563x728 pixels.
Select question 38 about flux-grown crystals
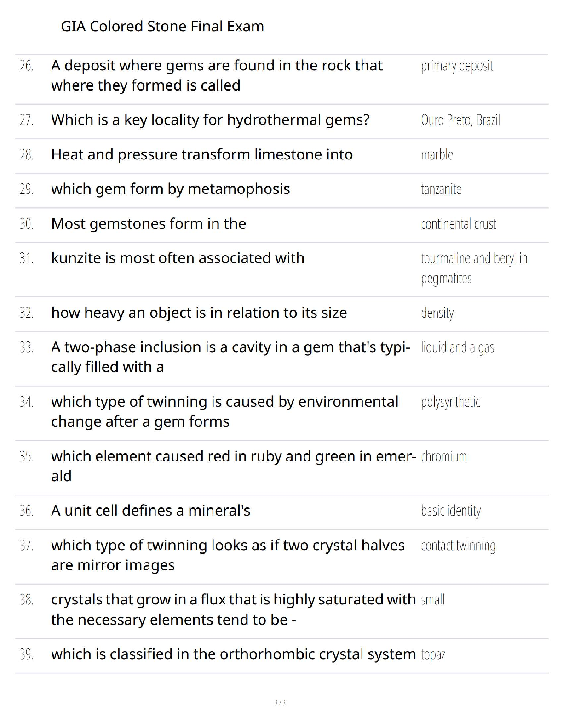pyautogui.click(x=233, y=609)
